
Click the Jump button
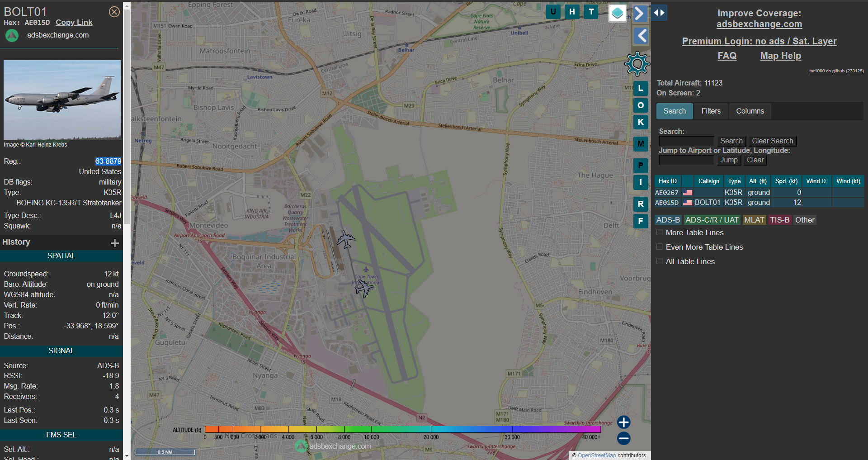point(729,160)
